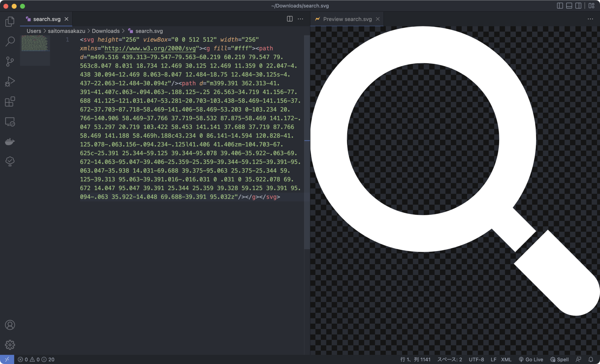Switch to the Preview search.svg tab
This screenshot has height=364, width=600.
point(347,19)
